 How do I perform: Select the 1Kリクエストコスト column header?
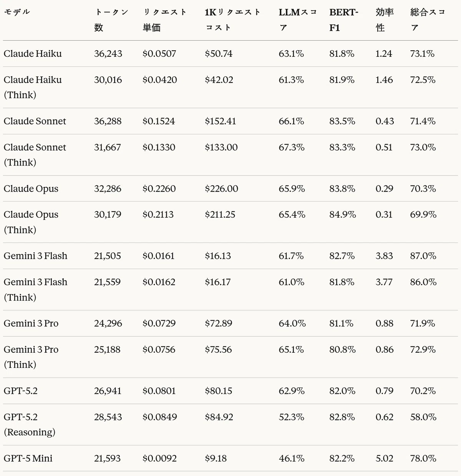click(x=232, y=20)
